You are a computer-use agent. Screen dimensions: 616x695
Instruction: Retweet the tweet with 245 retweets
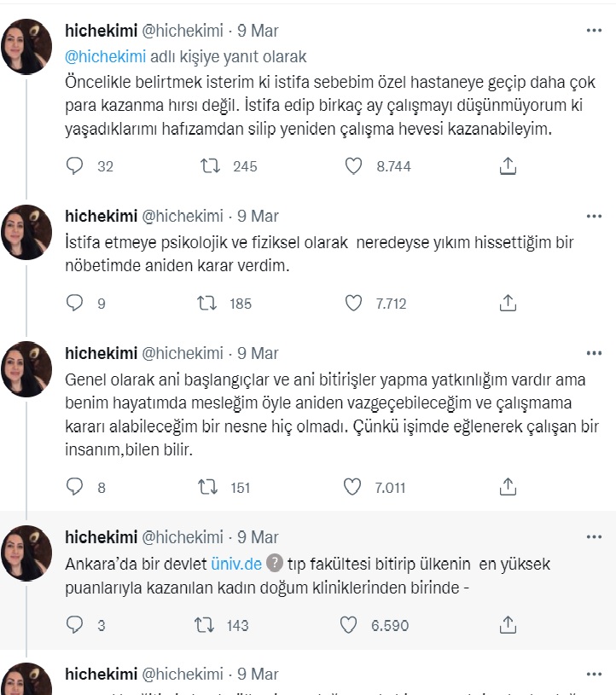click(207, 166)
